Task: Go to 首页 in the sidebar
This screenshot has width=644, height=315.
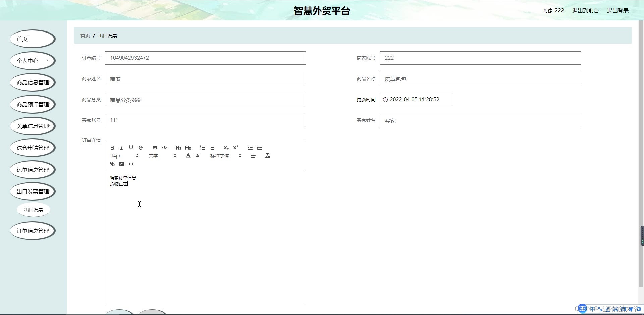Action: coord(33,39)
